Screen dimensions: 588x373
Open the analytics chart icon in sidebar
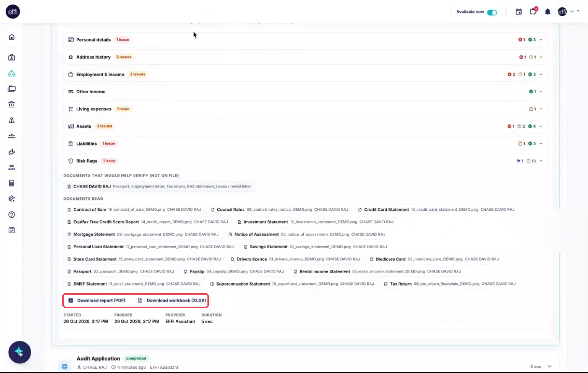11,152
